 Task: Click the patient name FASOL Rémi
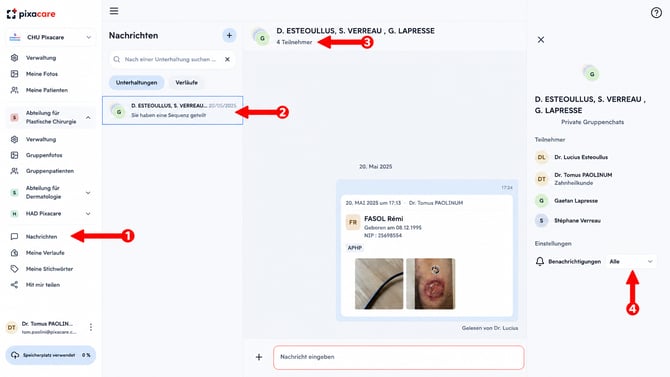tap(383, 218)
